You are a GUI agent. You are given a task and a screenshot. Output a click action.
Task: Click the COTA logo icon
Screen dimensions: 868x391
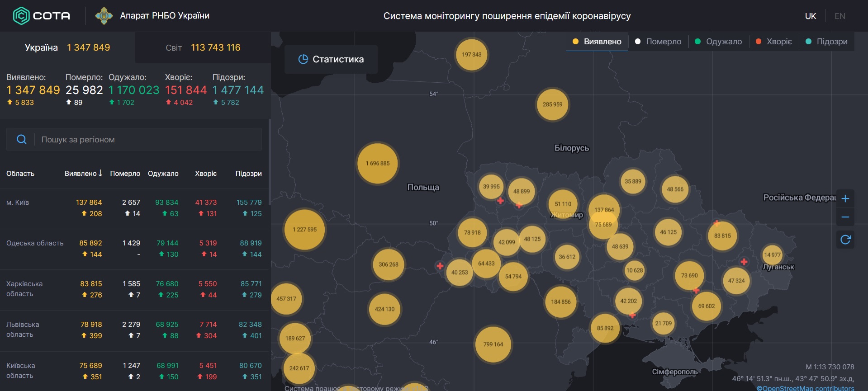click(21, 16)
